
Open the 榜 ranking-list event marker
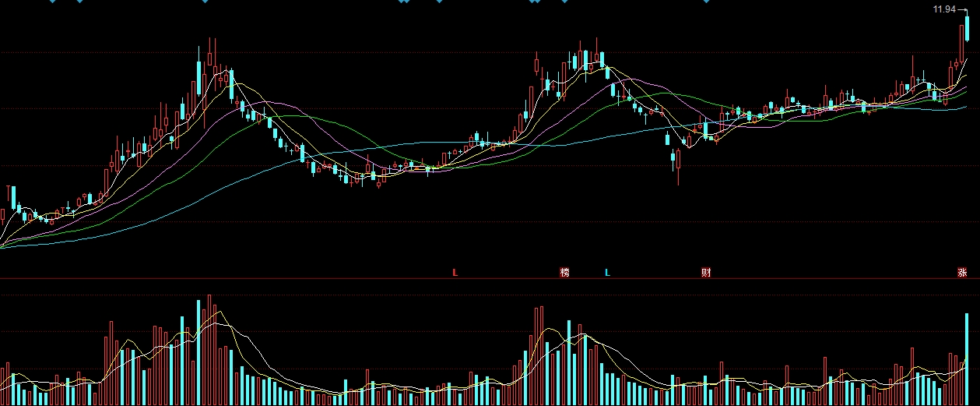565,273
